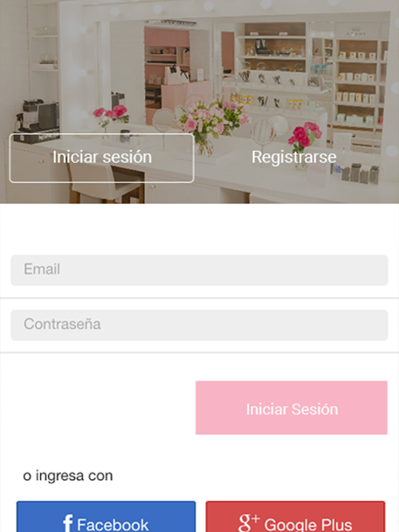Click the Google "g+" logo icon
Screen dimensions: 399x532
point(249,522)
